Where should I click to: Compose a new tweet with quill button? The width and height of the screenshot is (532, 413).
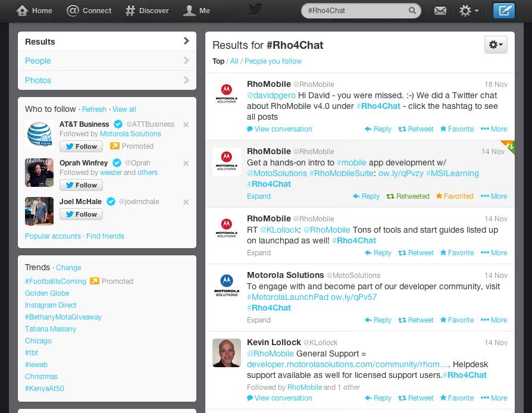(x=504, y=11)
